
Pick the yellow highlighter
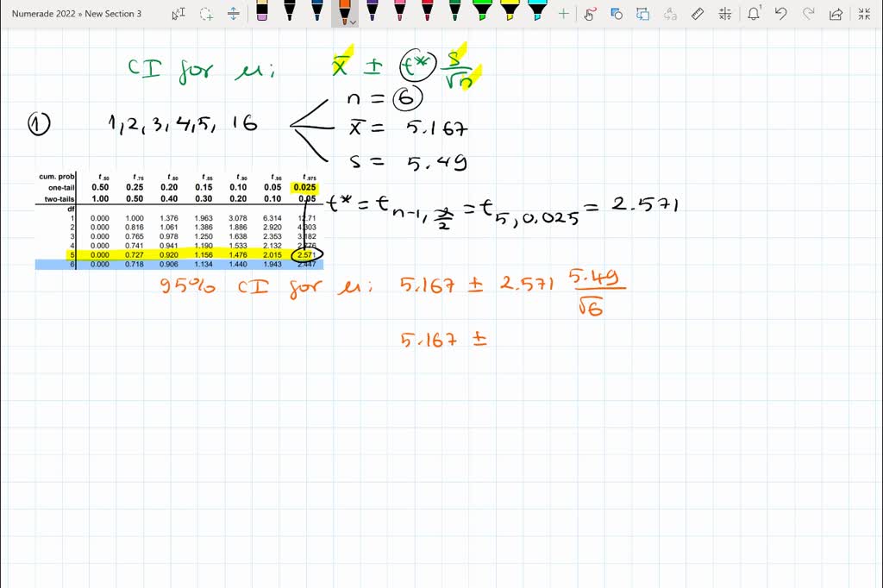coord(510,11)
